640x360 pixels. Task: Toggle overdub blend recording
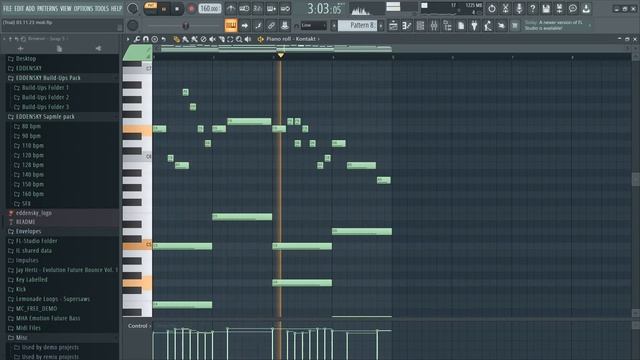click(271, 9)
